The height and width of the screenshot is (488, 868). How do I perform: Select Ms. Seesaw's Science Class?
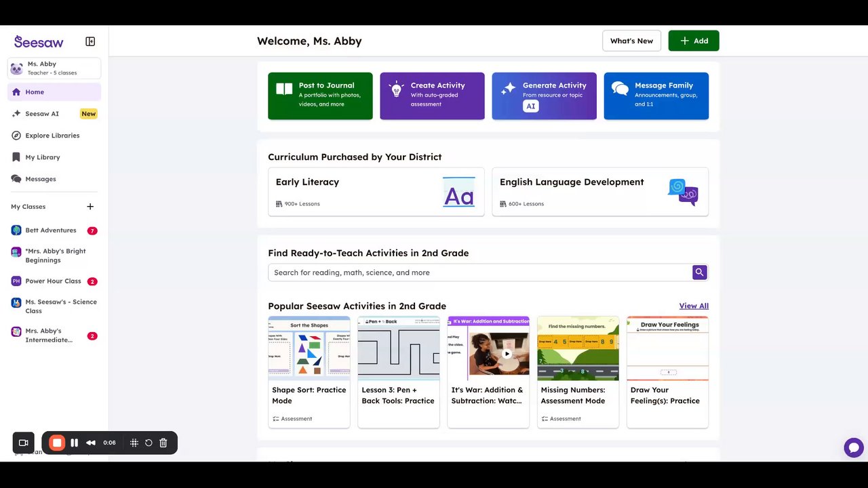[x=54, y=306]
